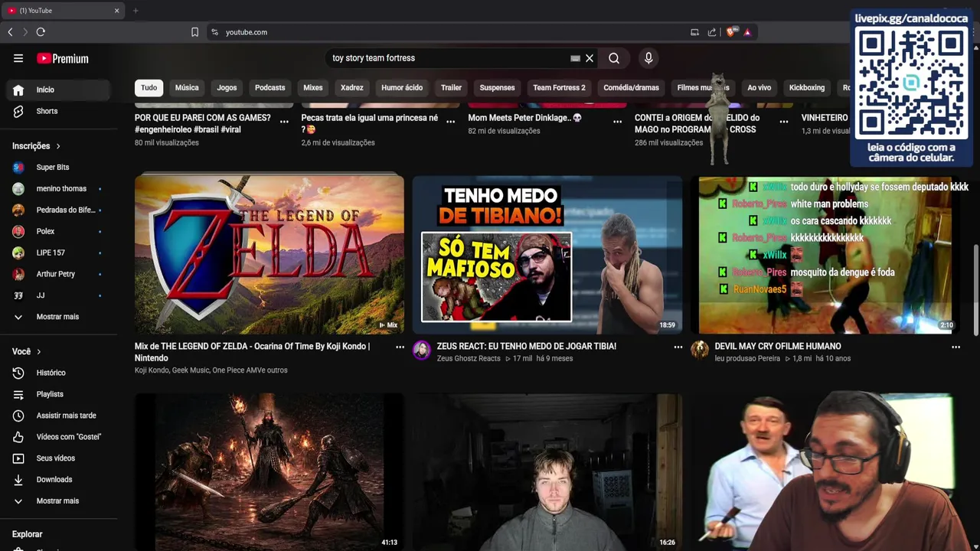This screenshot has width=980, height=551.
Task: Open Assistir mais tarde
Action: (x=59, y=416)
